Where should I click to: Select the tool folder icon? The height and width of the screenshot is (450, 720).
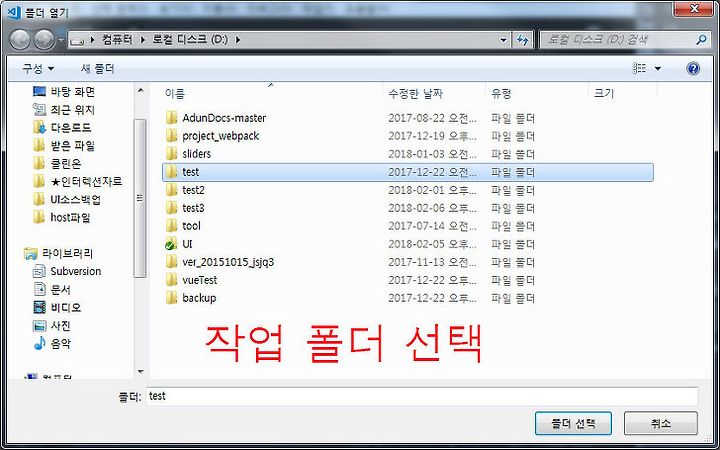point(171,226)
